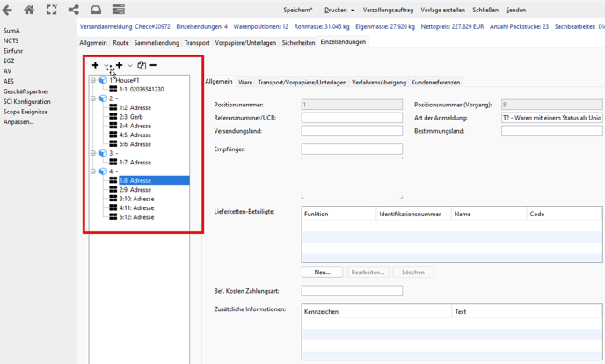Viewport: 605px width, 364px height.
Task: Select '2:3: Gerb' in the tree
Action: [131, 117]
